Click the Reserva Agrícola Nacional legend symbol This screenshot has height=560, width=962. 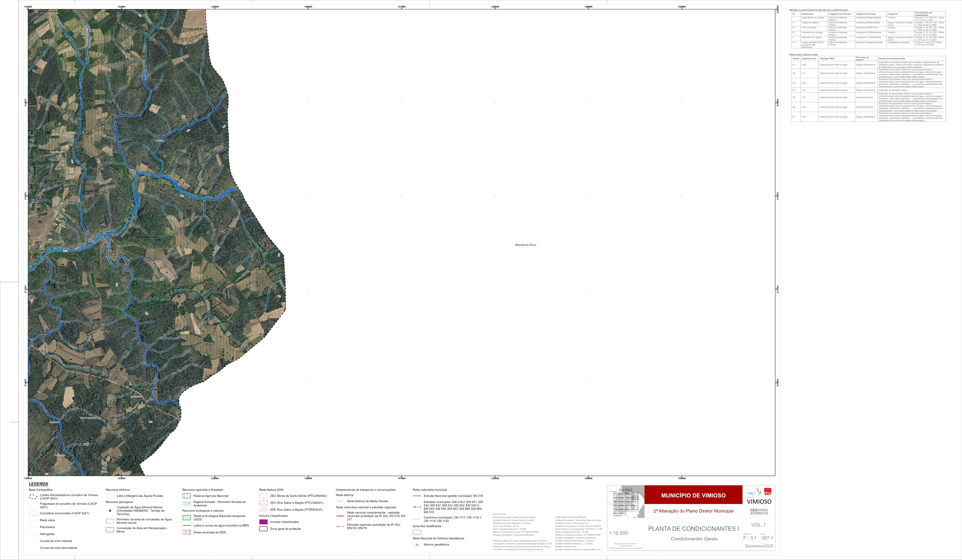187,496
